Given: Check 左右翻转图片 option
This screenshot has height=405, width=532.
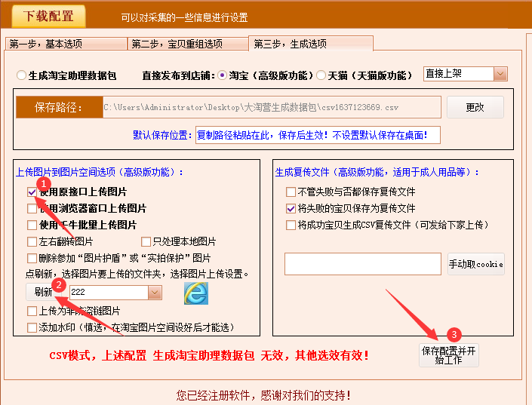Looking at the screenshot, I should tap(32, 241).
